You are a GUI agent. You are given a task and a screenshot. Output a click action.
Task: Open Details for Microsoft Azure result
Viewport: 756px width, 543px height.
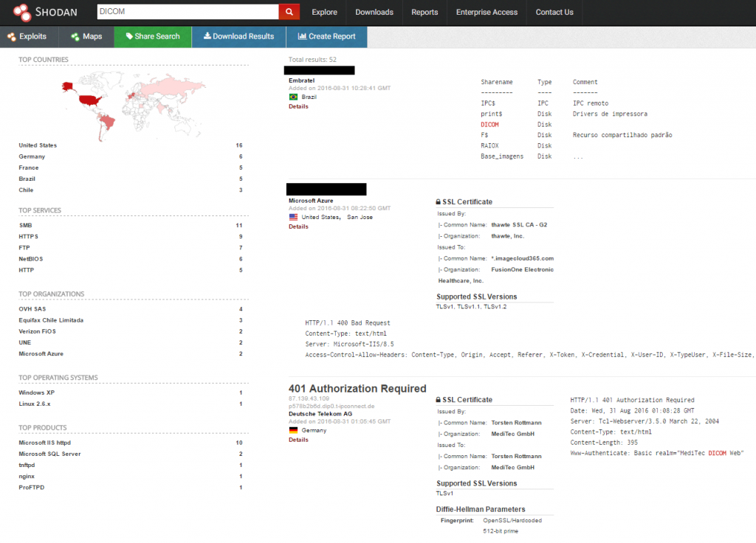[298, 226]
